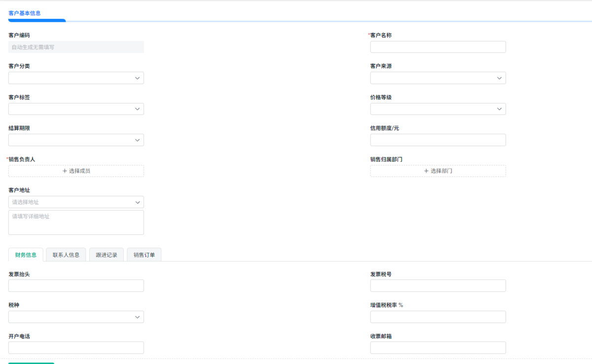The height and width of the screenshot is (364, 592).
Task: Click the 销售负责人 label
Action: 22,159
